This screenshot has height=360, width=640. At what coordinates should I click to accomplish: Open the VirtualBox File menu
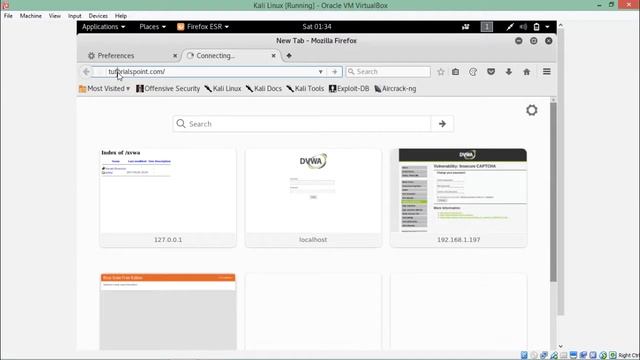tap(8, 16)
